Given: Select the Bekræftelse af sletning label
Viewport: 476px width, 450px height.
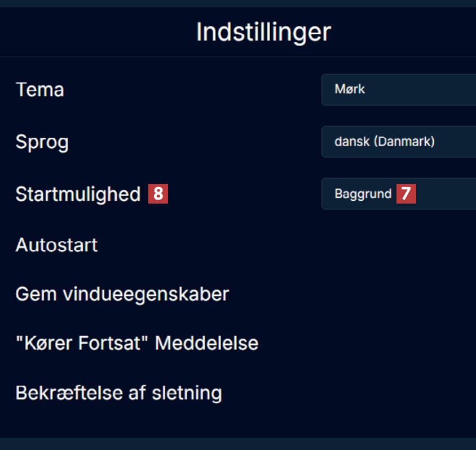Looking at the screenshot, I should click(x=118, y=392).
